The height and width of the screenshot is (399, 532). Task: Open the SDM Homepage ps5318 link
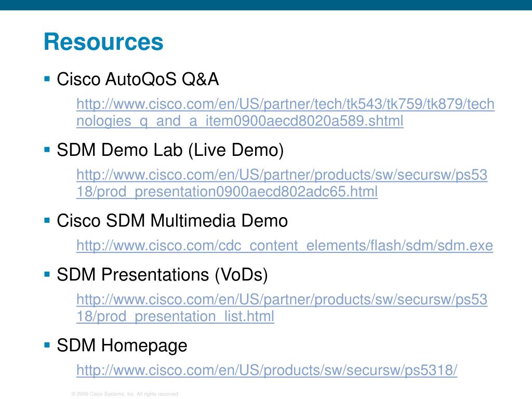pos(267,370)
